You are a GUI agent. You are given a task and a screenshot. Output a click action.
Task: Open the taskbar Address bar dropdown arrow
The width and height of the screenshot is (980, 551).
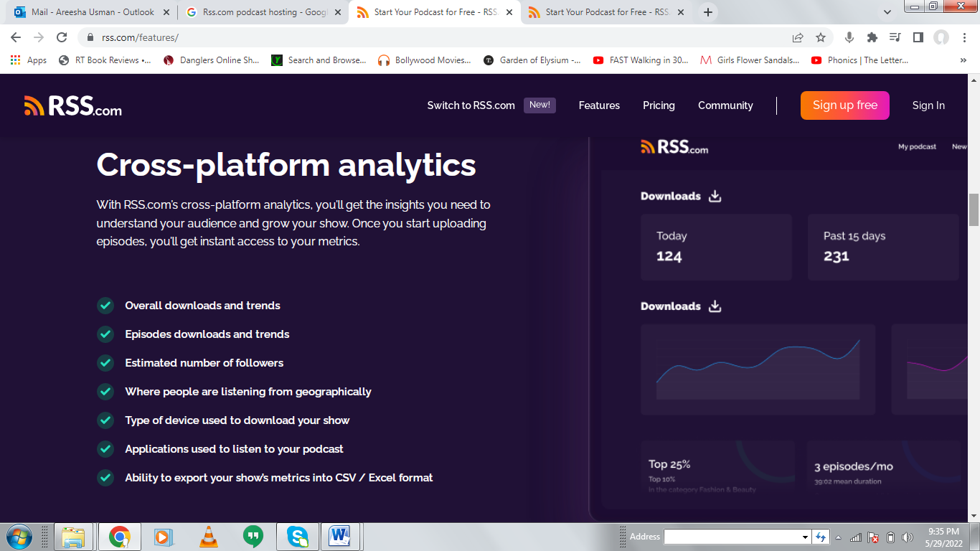tap(806, 537)
